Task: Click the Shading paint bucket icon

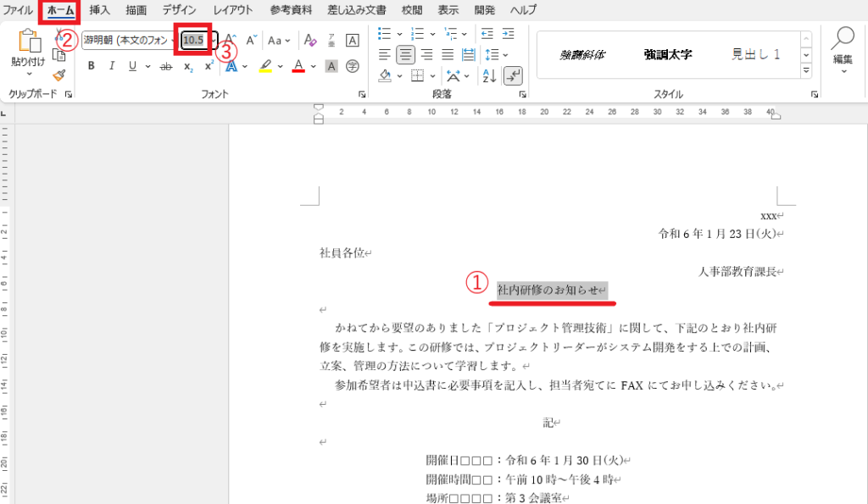Action: coord(386,75)
